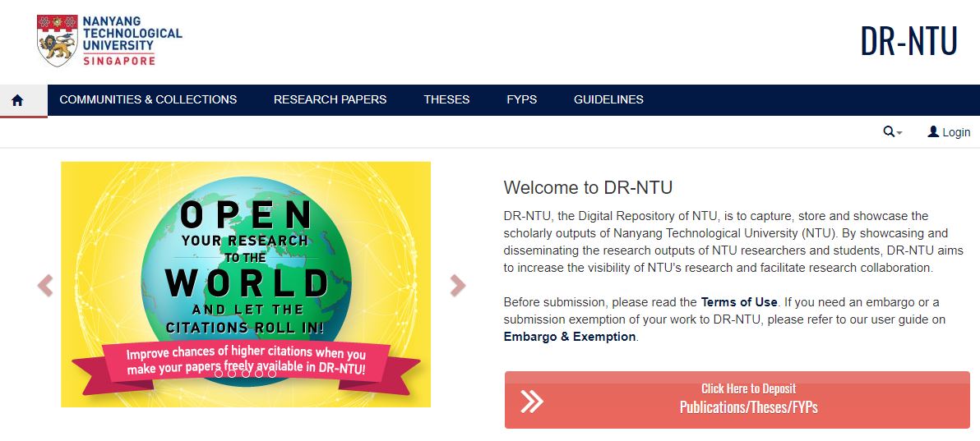Open the Nanyang Technological University logo
The width and height of the screenshot is (980, 441).
tap(109, 40)
